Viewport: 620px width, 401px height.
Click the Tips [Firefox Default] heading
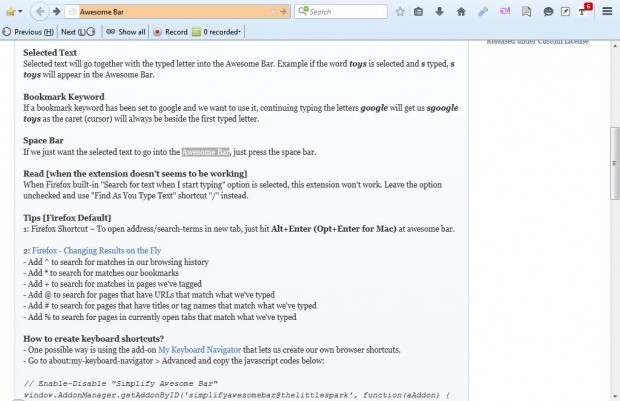(x=67, y=218)
